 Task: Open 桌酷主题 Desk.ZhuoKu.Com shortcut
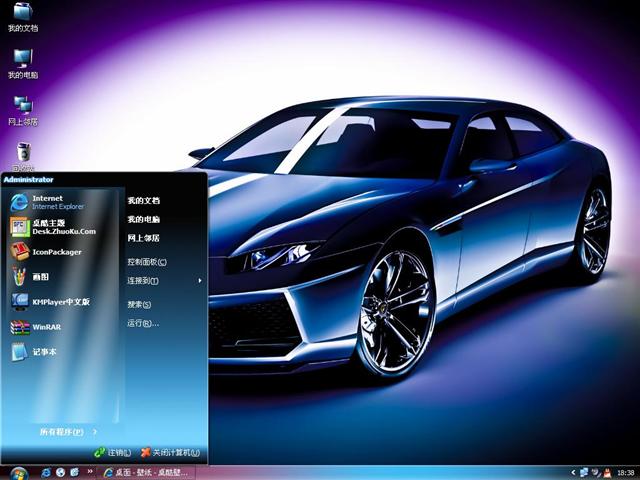pyautogui.click(x=55, y=227)
